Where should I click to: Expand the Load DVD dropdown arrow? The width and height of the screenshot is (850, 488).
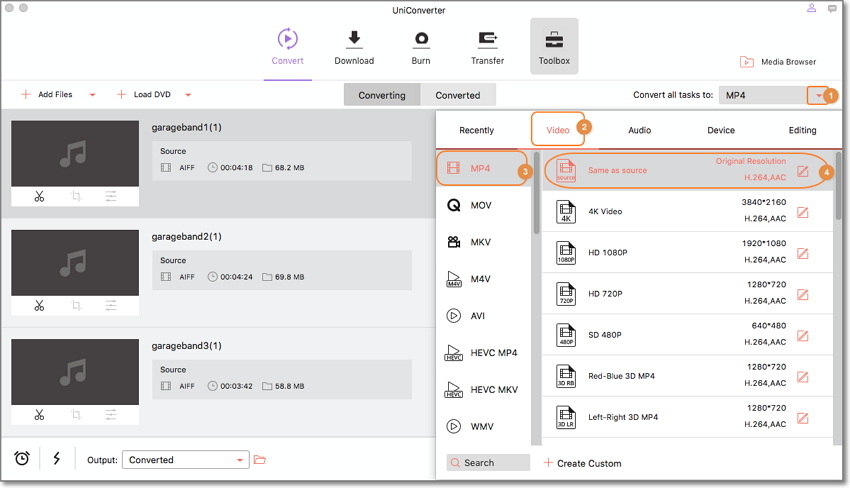click(x=188, y=95)
